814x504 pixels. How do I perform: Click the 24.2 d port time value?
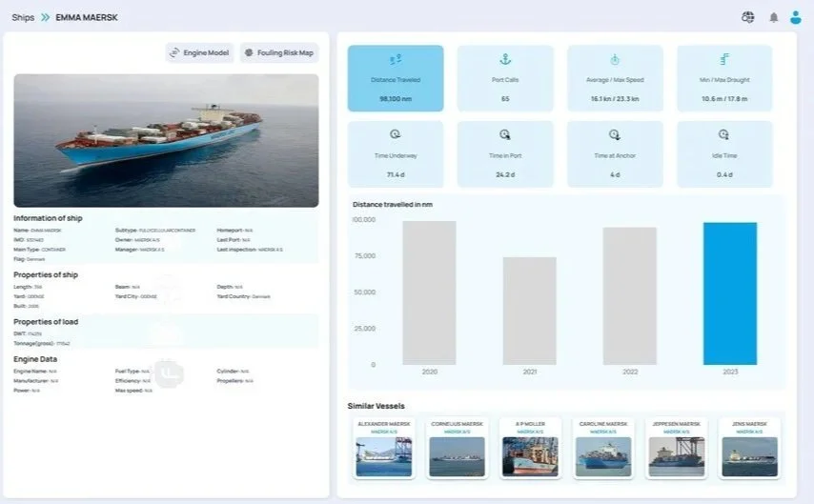(505, 174)
